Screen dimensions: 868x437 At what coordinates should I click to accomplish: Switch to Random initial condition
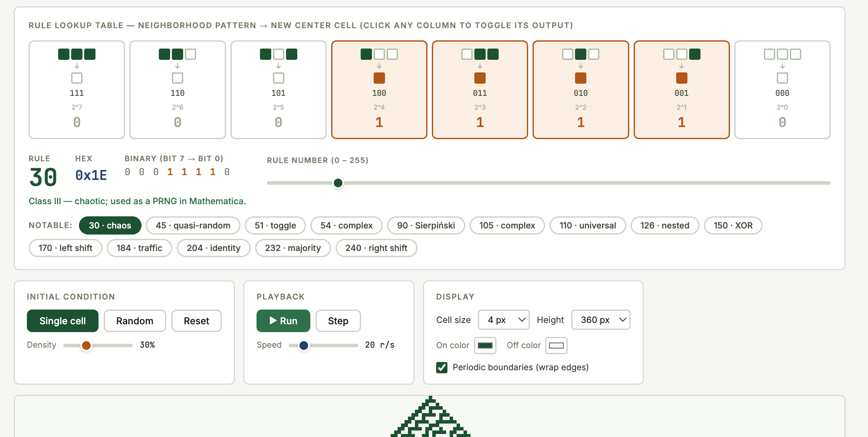point(135,321)
